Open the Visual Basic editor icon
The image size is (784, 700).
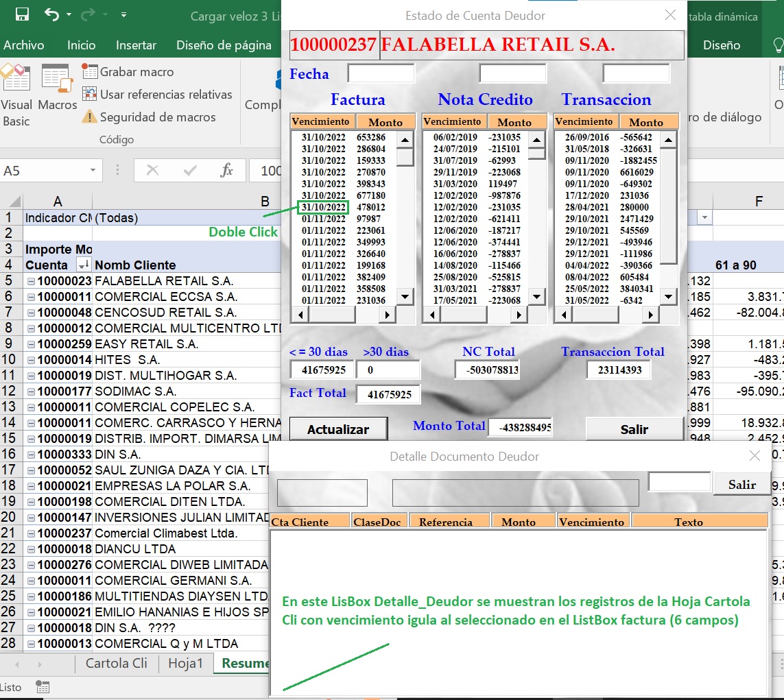(x=16, y=77)
